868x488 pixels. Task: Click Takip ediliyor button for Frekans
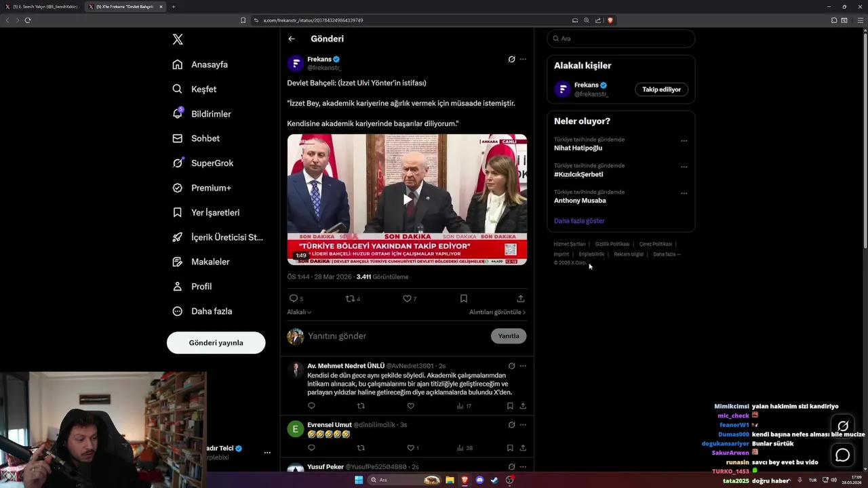[661, 89]
